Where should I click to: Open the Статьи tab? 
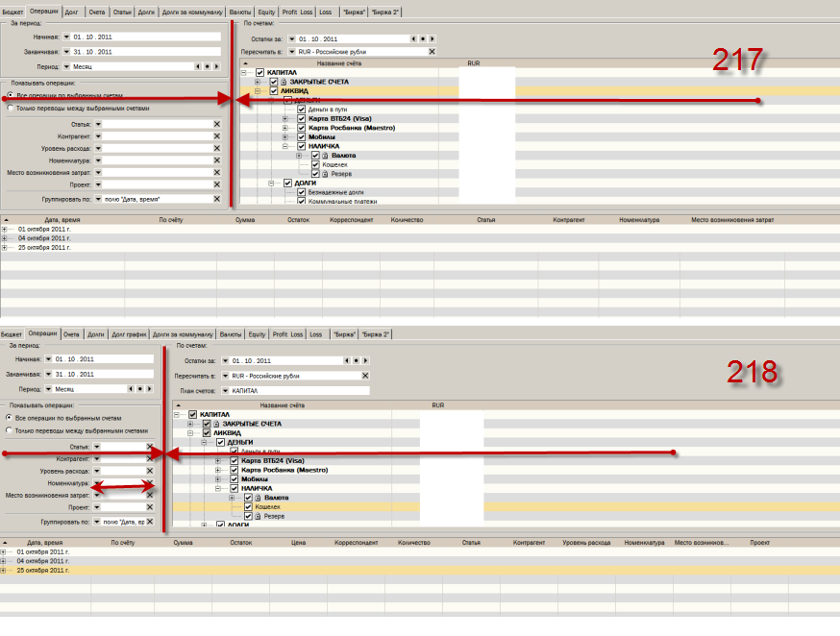point(122,12)
